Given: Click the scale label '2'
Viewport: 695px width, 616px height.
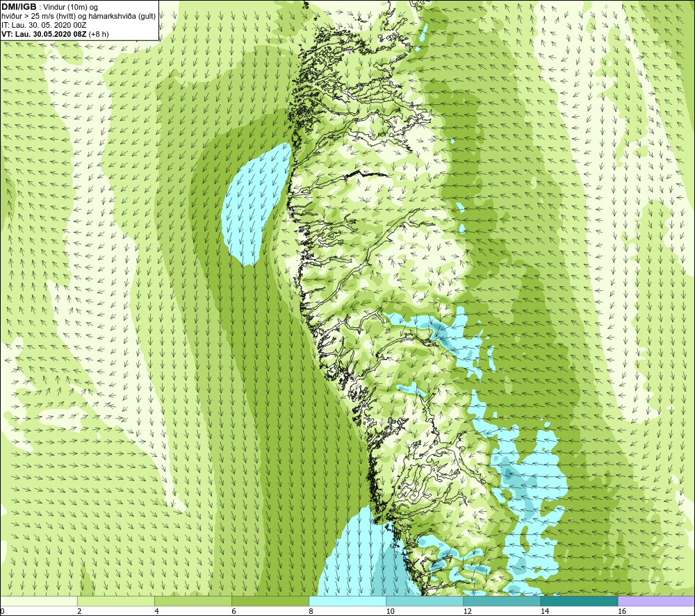Looking at the screenshot, I should (79, 611).
